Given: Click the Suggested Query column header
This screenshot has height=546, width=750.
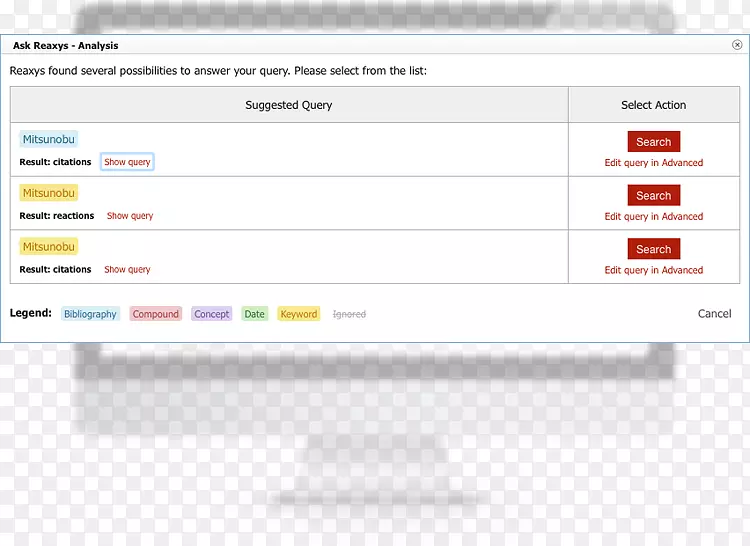Looking at the screenshot, I should coord(289,105).
